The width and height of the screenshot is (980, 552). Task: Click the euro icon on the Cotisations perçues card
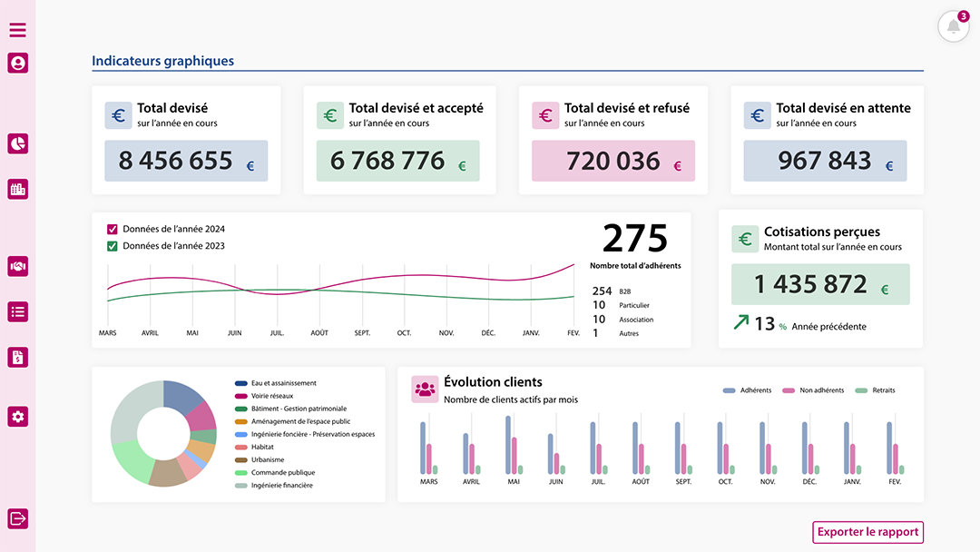[x=745, y=239]
